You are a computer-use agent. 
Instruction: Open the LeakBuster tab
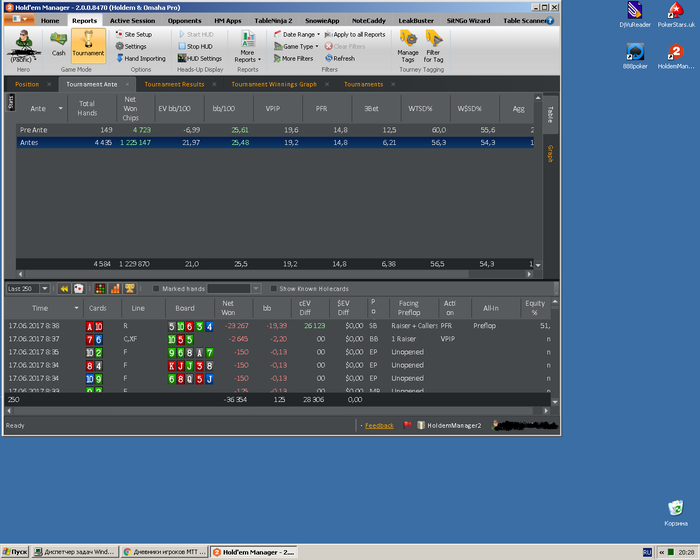(416, 21)
